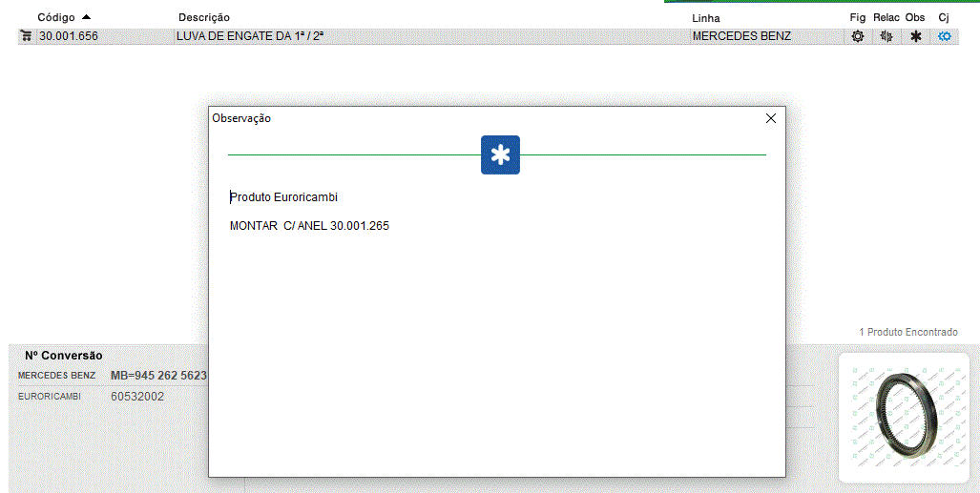Image resolution: width=980 pixels, height=493 pixels.
Task: Click the blue asterisk badge in dialog
Action: [x=500, y=154]
